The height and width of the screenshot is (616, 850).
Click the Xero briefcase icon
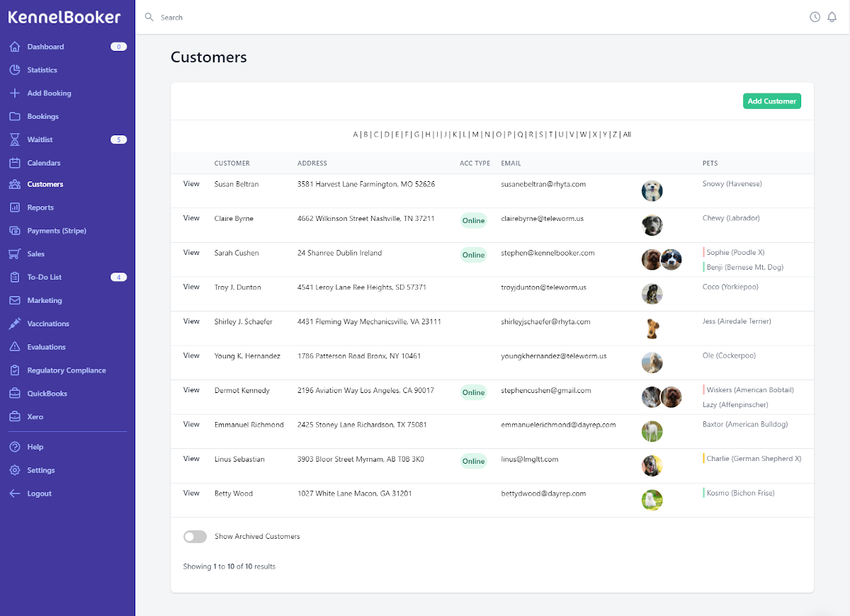(x=14, y=416)
